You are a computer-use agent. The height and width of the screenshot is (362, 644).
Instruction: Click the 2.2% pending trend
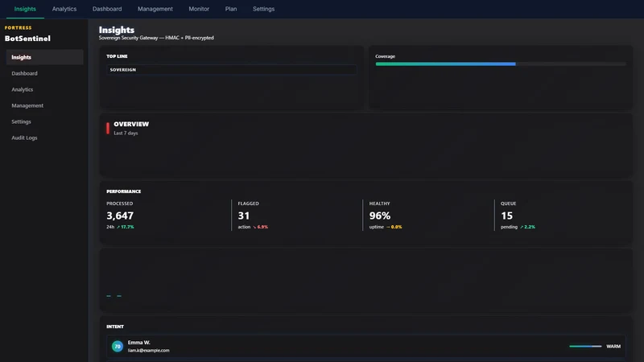[528, 227]
